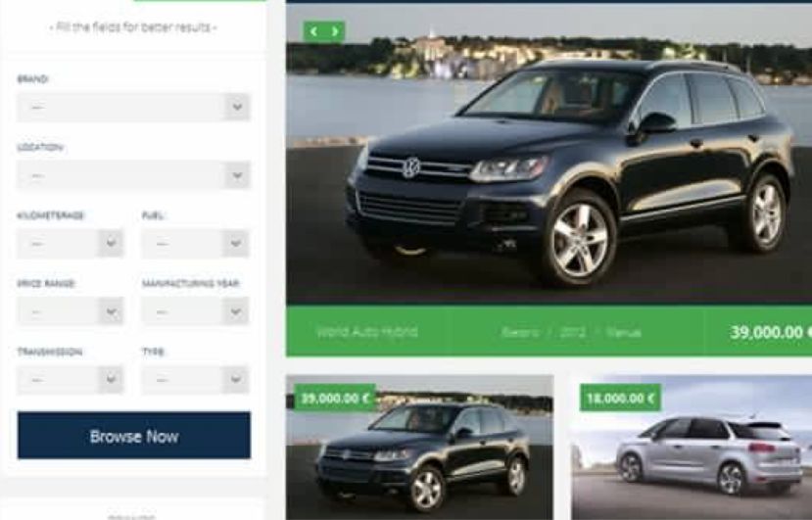Screen dimensions: 812x520
Task: Click the 39,000.00 € price in green banner
Action: pyautogui.click(x=771, y=332)
